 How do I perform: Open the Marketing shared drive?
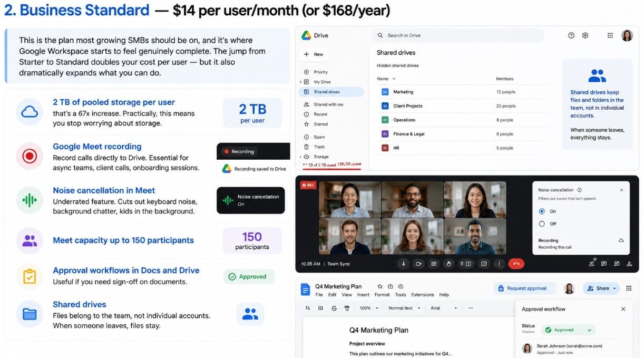tap(464, 92)
